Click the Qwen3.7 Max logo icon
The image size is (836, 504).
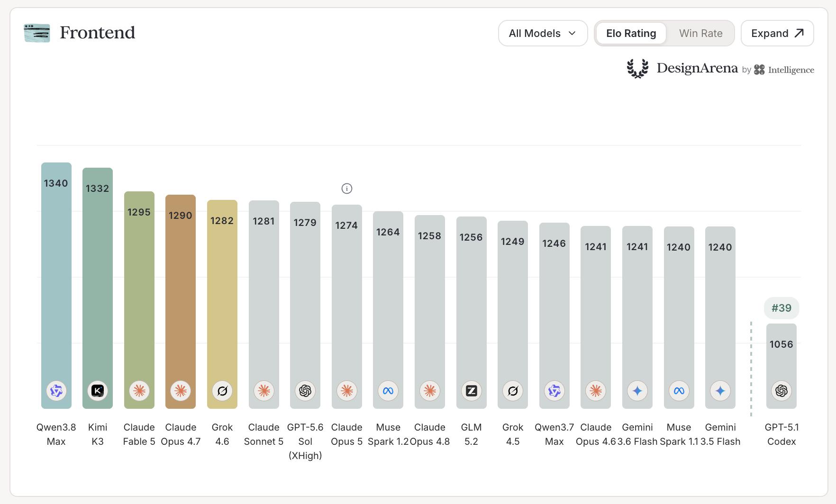tap(554, 391)
